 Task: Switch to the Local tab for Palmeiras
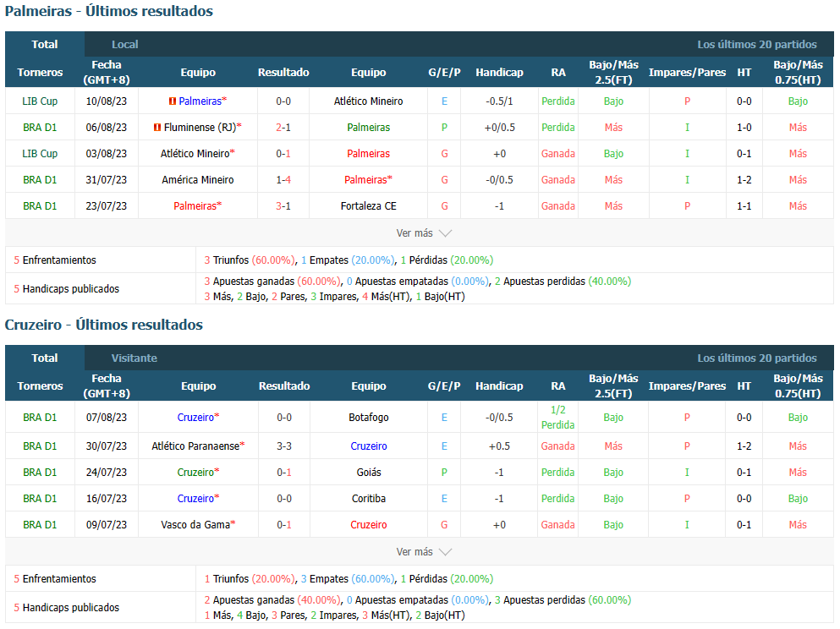point(125,45)
